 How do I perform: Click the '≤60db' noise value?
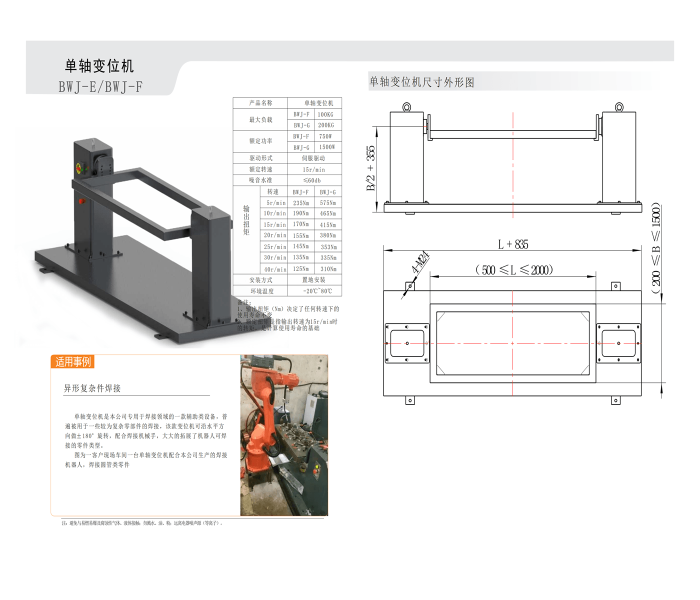tap(312, 180)
